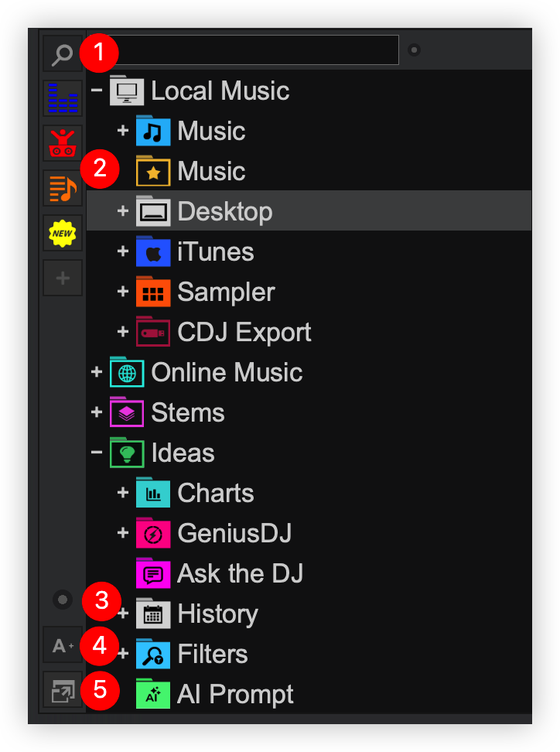Image resolution: width=560 pixels, height=752 pixels.
Task: Click the pop-out window icon
Action: tap(62, 691)
